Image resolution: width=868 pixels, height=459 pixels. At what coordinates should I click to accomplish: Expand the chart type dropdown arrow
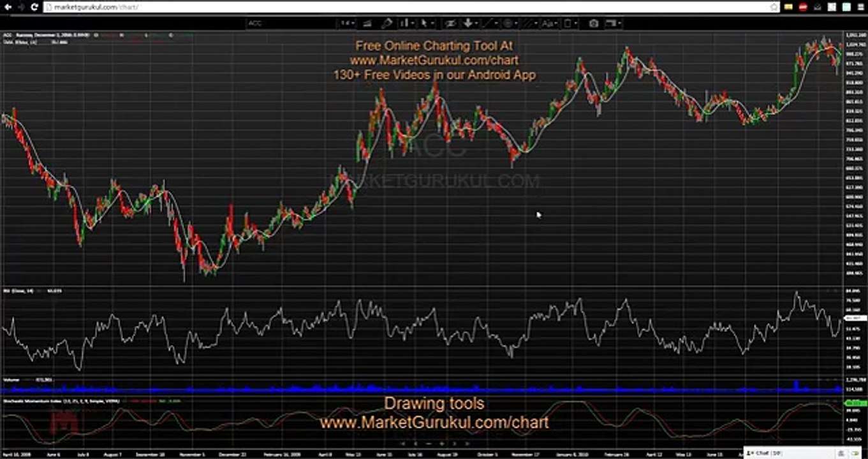413,24
